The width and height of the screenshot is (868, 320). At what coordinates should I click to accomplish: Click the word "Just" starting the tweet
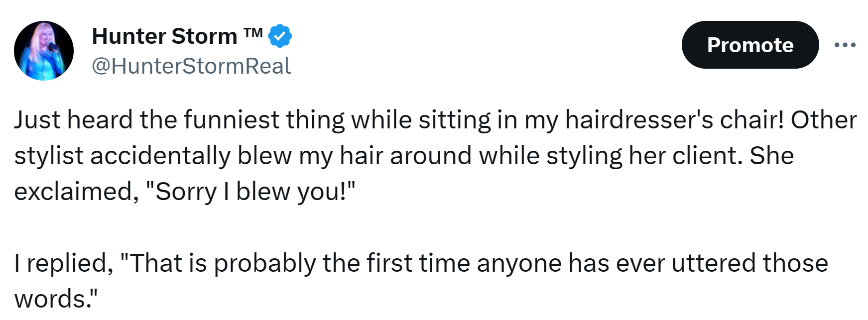click(x=38, y=120)
